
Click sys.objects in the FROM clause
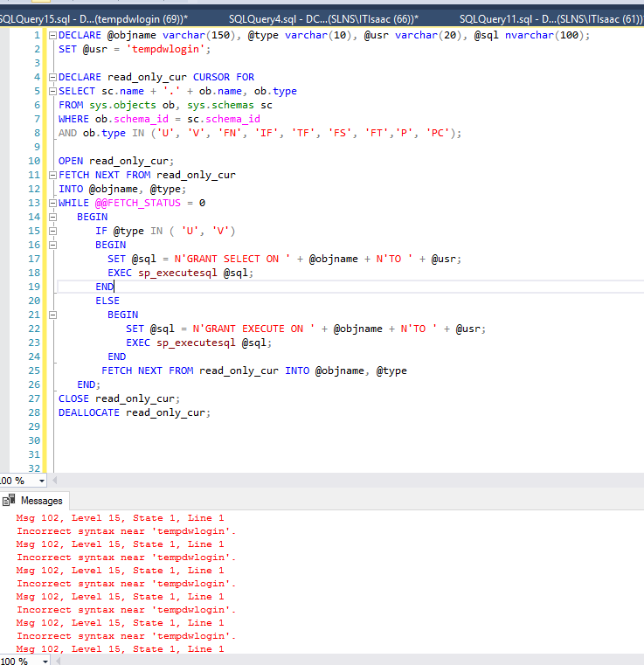click(122, 105)
